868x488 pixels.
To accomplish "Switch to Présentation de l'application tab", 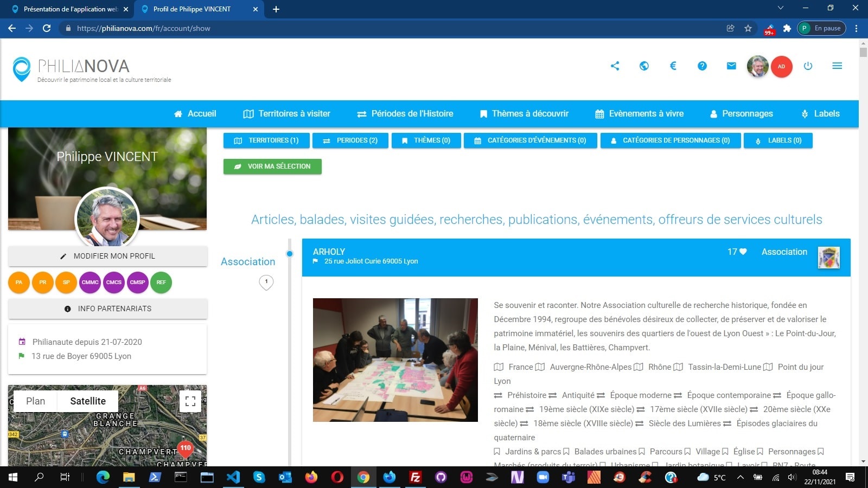I will pos(71,9).
